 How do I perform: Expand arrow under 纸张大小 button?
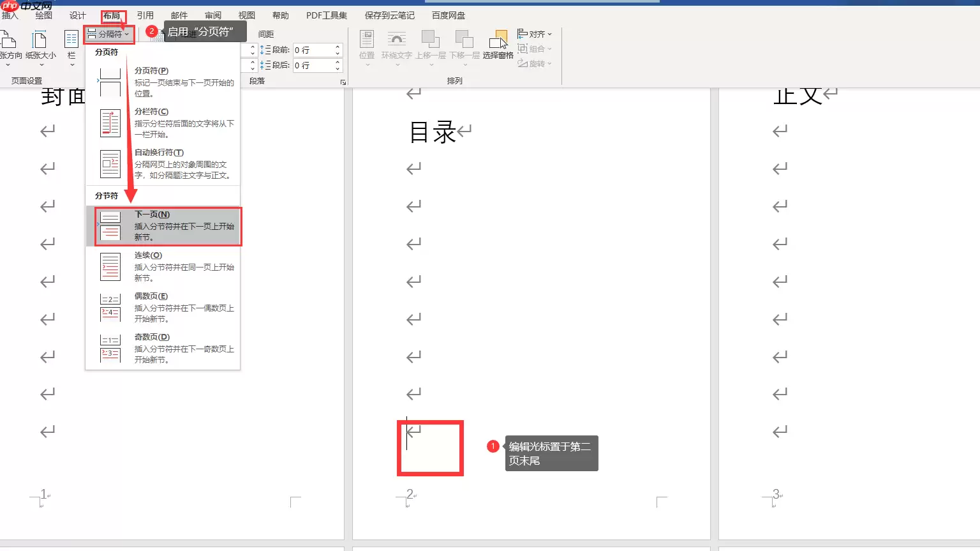tap(41, 64)
